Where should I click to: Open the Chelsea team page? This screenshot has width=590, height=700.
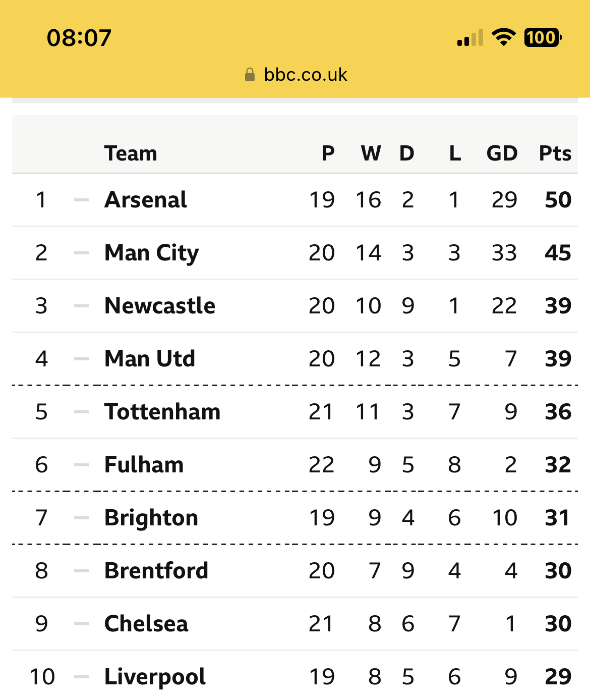[146, 624]
